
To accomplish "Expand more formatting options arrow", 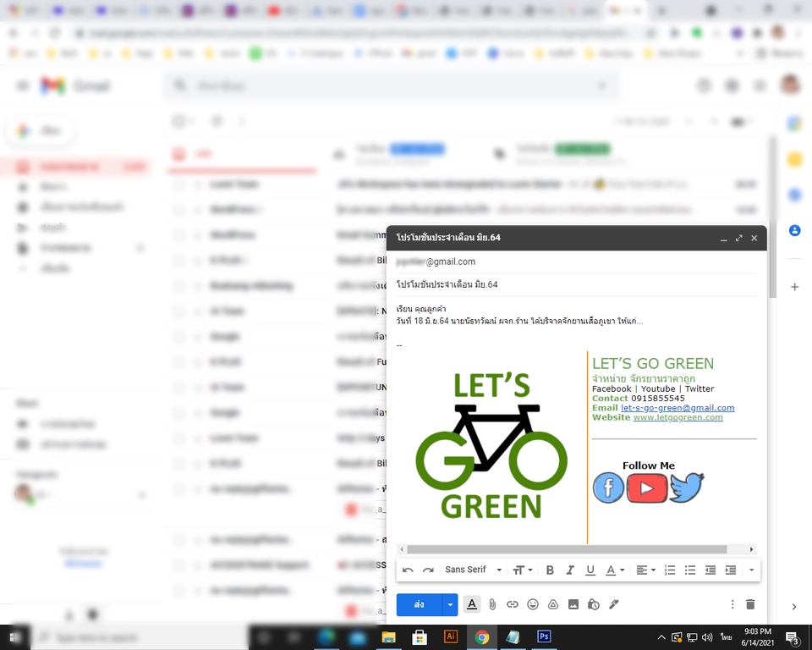I will (x=751, y=570).
